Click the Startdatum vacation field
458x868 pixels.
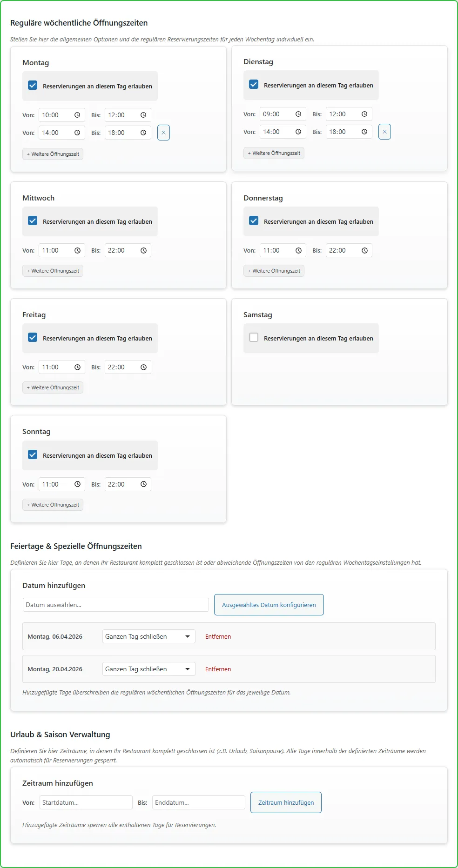pos(86,802)
